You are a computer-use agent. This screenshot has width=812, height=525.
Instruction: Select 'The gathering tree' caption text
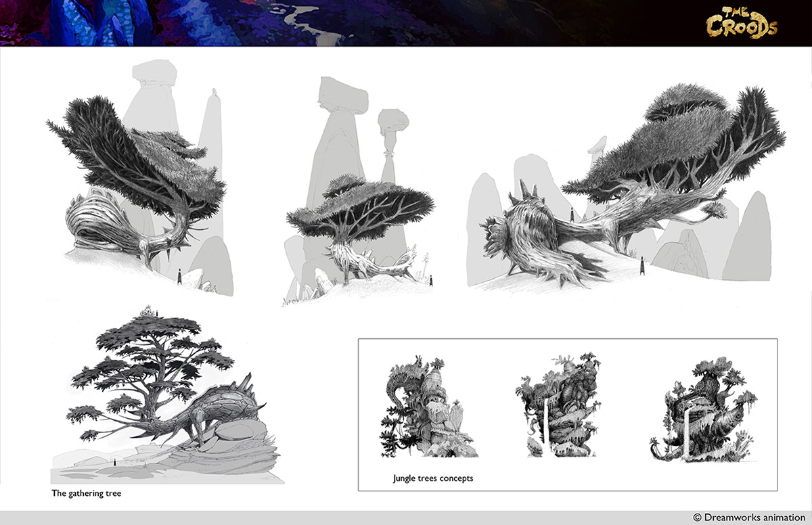(87, 493)
